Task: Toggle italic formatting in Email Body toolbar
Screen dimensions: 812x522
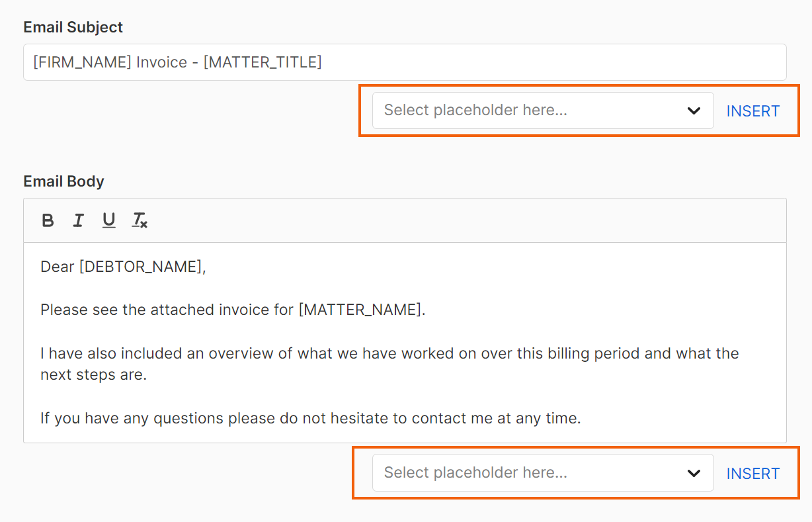Action: pyautogui.click(x=78, y=220)
